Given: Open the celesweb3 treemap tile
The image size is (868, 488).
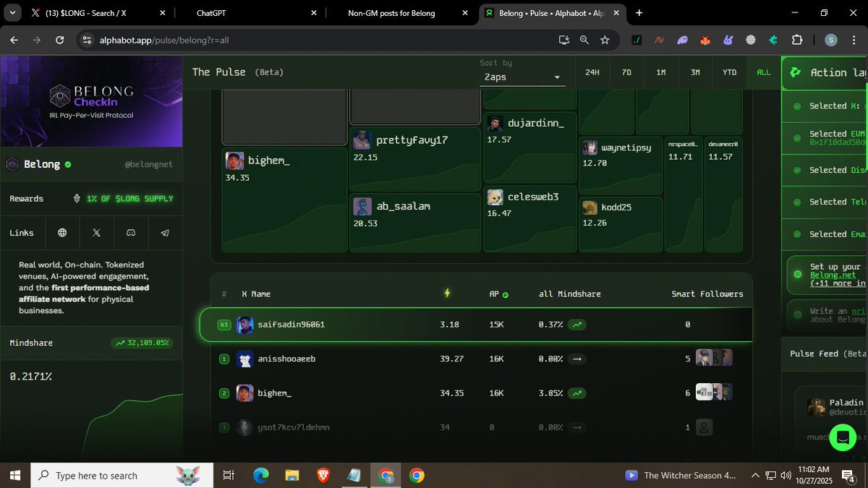Looking at the screenshot, I should coord(530,220).
